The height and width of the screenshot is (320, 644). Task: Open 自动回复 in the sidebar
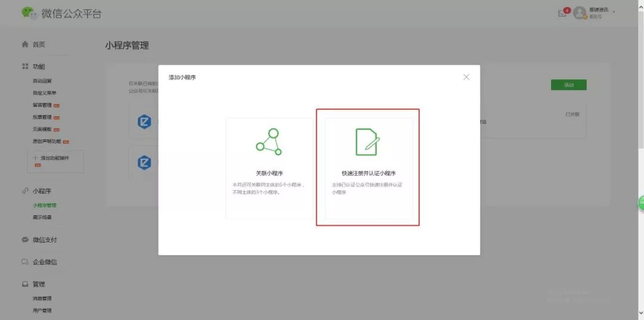click(42, 81)
